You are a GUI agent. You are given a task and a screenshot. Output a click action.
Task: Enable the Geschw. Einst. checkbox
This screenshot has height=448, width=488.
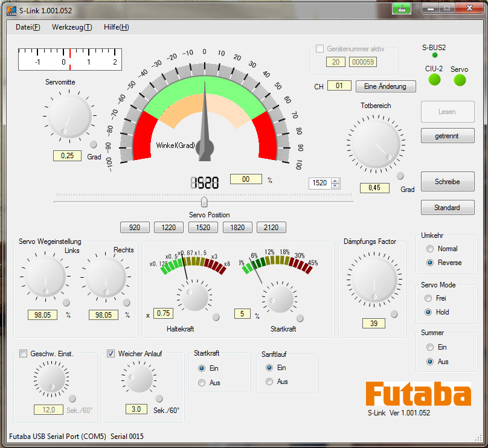[x=23, y=353]
